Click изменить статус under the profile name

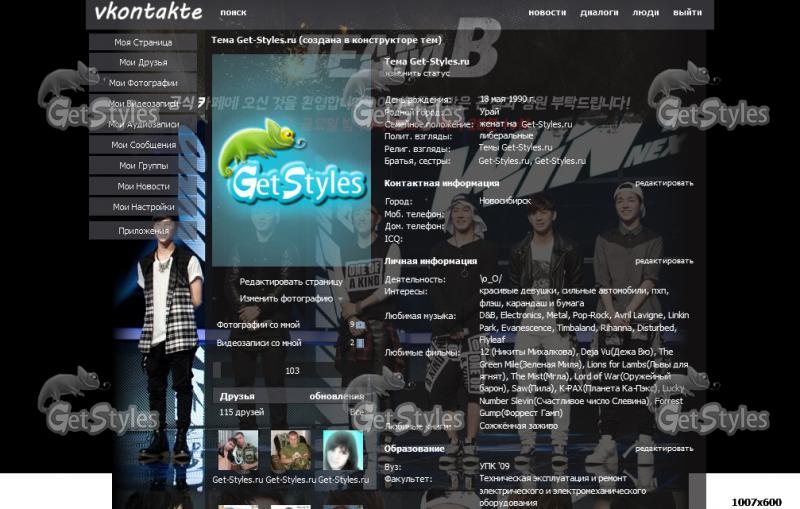coord(417,73)
